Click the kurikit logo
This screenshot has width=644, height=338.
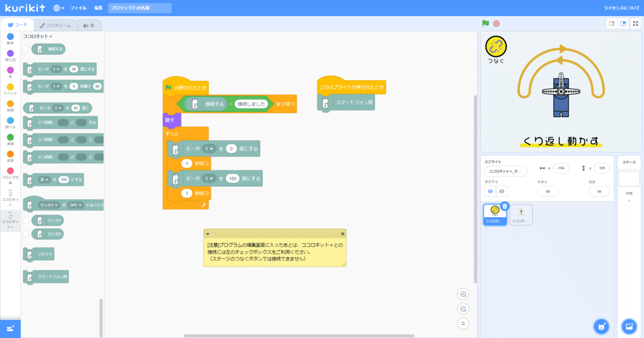tap(25, 8)
